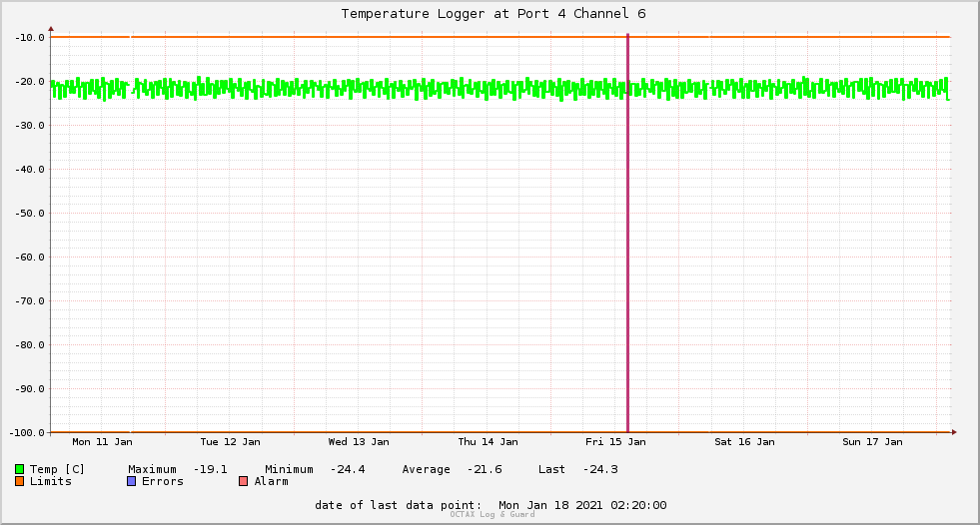The height and width of the screenshot is (525, 980).
Task: Click the 'Tue 12 Jan' axis label
Action: click(x=230, y=442)
